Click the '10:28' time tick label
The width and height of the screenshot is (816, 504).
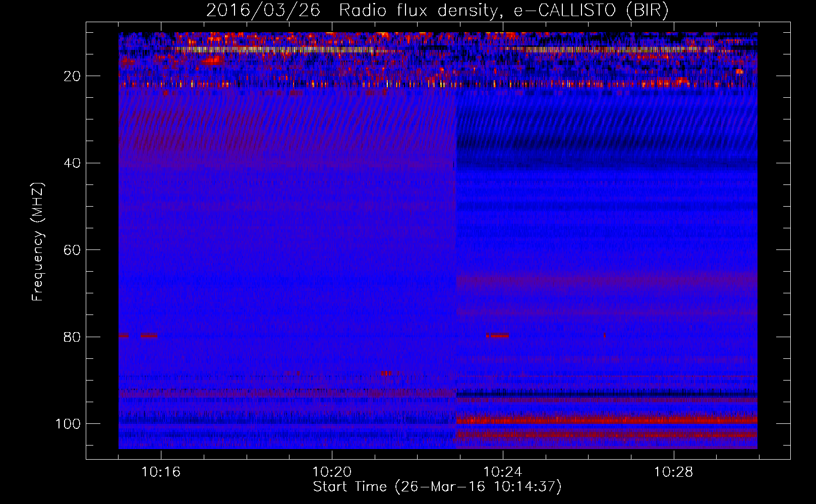tap(674, 472)
